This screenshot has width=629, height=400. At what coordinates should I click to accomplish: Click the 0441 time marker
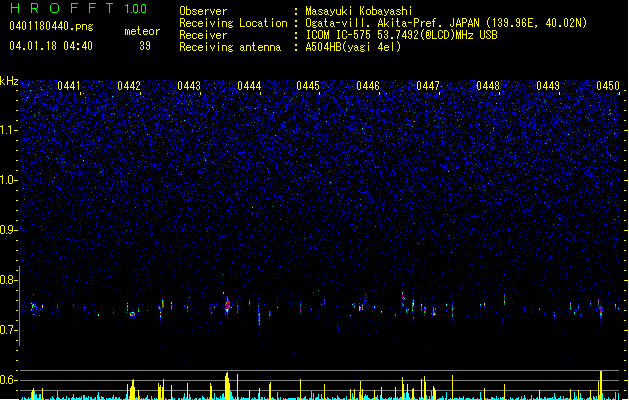(69, 86)
